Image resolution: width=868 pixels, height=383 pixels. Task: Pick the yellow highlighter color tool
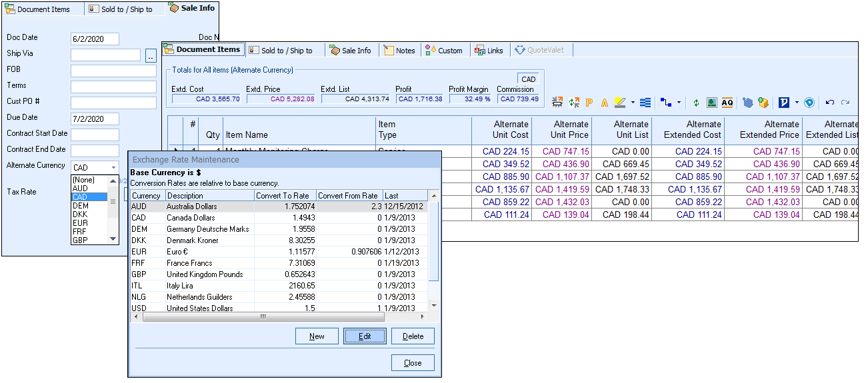[x=620, y=103]
